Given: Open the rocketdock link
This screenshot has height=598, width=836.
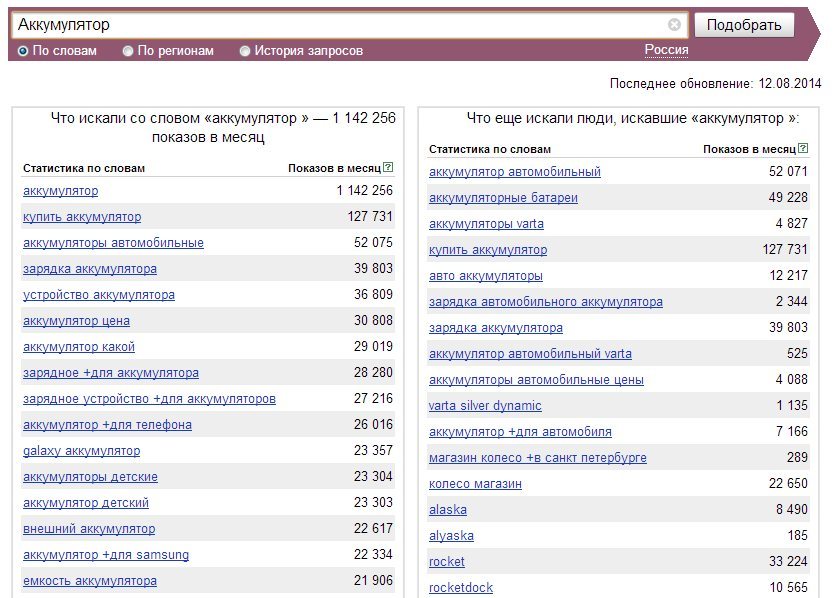Looking at the screenshot, I should tap(461, 588).
